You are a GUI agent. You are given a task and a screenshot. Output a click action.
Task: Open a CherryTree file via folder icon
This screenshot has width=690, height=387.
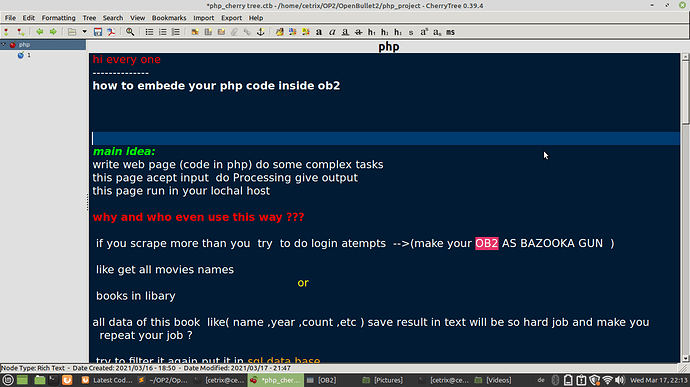tap(72, 32)
